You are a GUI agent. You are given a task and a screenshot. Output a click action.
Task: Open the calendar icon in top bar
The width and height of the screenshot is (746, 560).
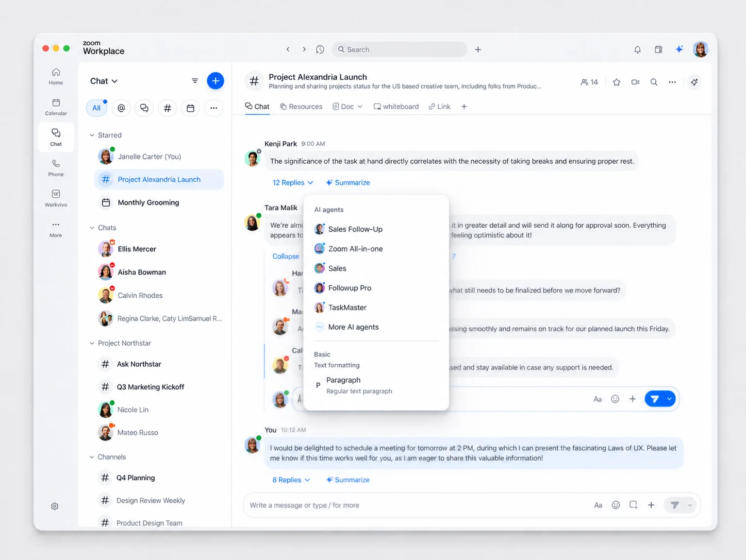(658, 49)
